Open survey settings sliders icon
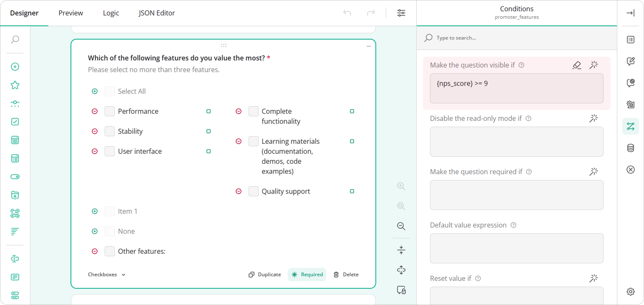Screen dimensions: 644x305 click(401, 13)
